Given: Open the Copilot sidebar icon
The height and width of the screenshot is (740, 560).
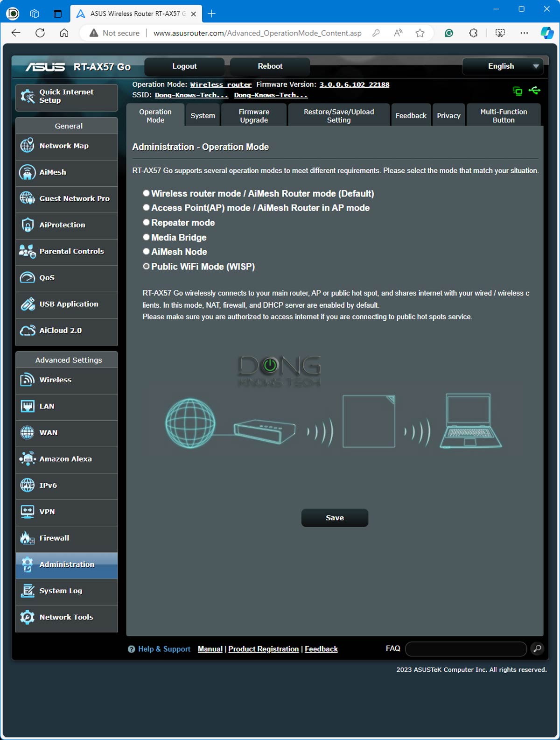Looking at the screenshot, I should [x=547, y=33].
